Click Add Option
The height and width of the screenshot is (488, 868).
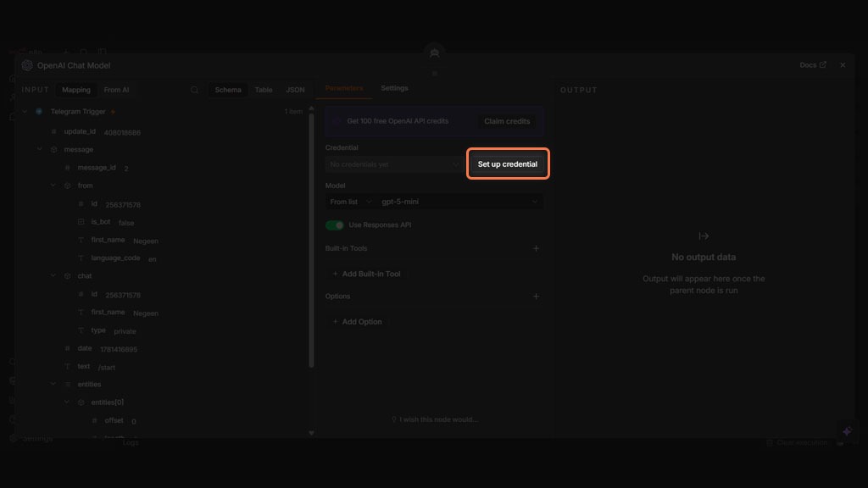(357, 321)
